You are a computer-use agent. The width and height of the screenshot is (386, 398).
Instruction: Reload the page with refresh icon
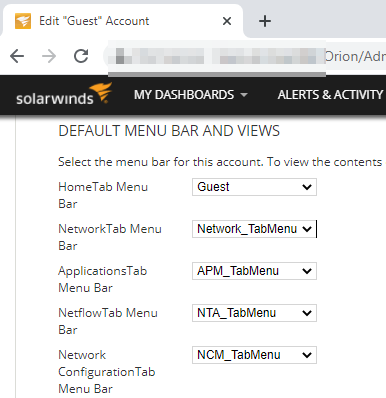[x=81, y=56]
